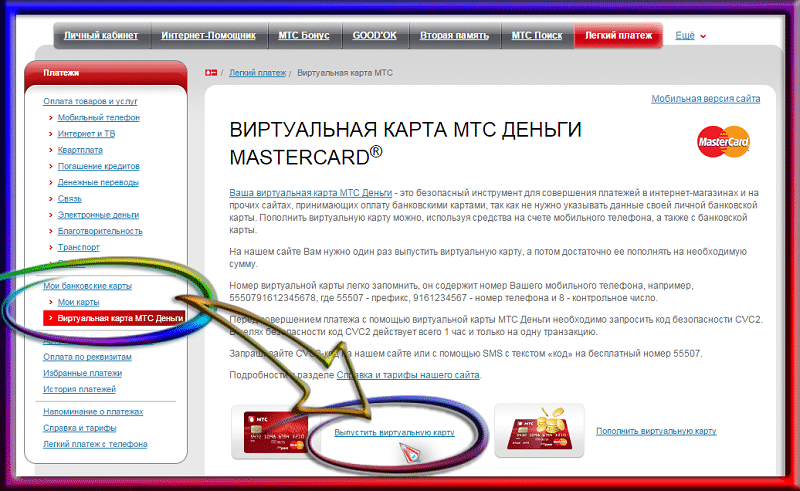Click Пополнить виртуальную карту link
The image size is (800, 491).
[656, 431]
